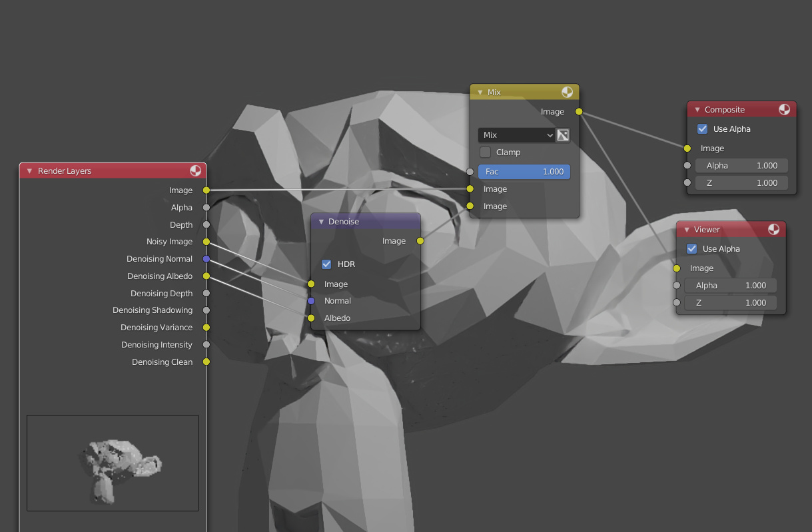Collapse the Render Layers node header triangle
This screenshot has width=812, height=532.
[x=29, y=170]
